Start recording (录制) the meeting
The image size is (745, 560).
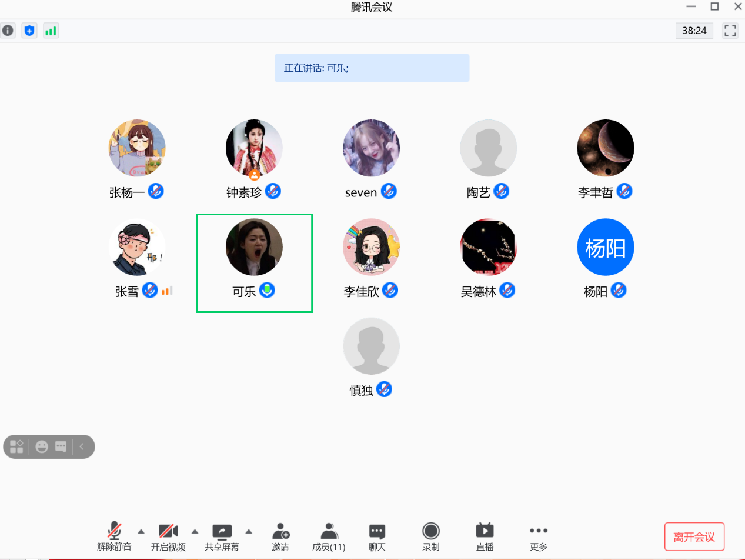[x=431, y=537]
